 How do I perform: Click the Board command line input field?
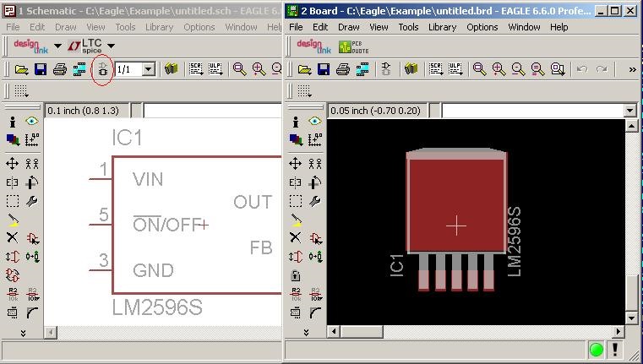tap(533, 111)
